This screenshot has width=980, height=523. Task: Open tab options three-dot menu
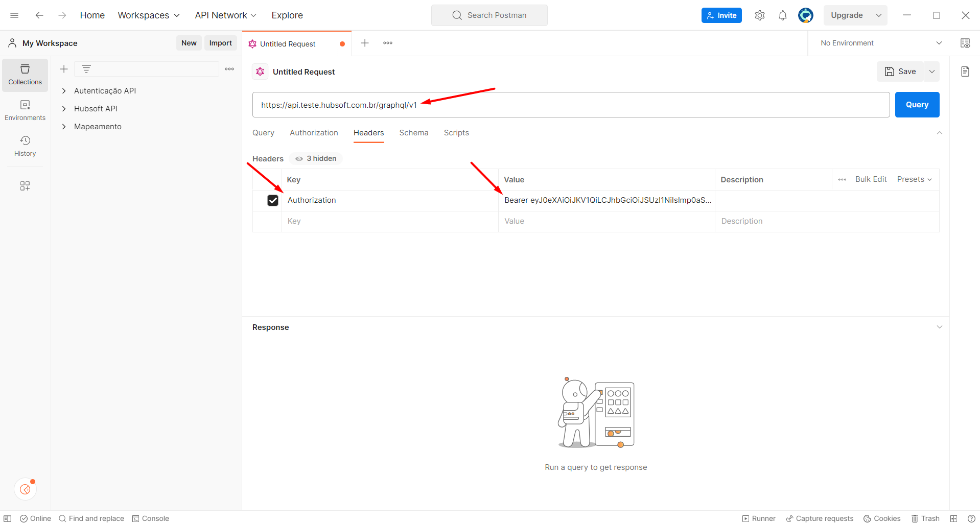tap(388, 43)
